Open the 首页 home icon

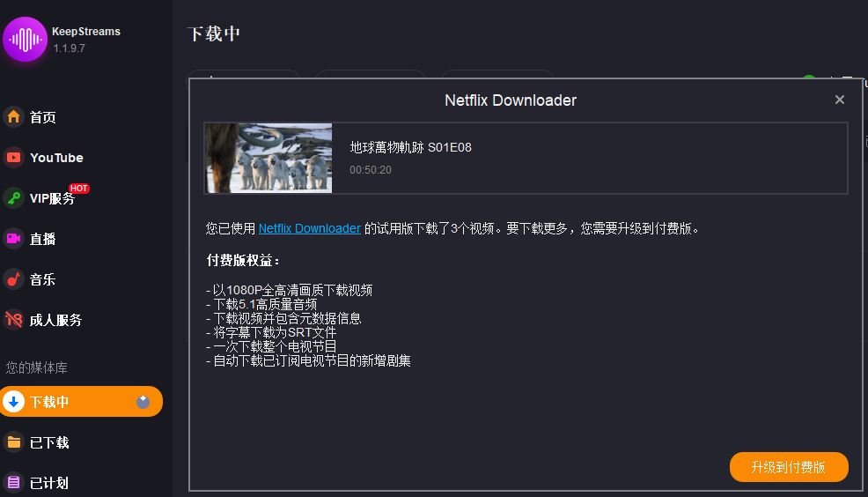[x=14, y=117]
